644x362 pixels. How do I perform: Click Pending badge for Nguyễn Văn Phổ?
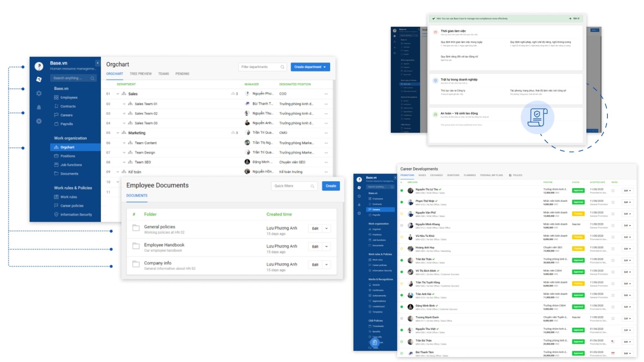(x=578, y=214)
